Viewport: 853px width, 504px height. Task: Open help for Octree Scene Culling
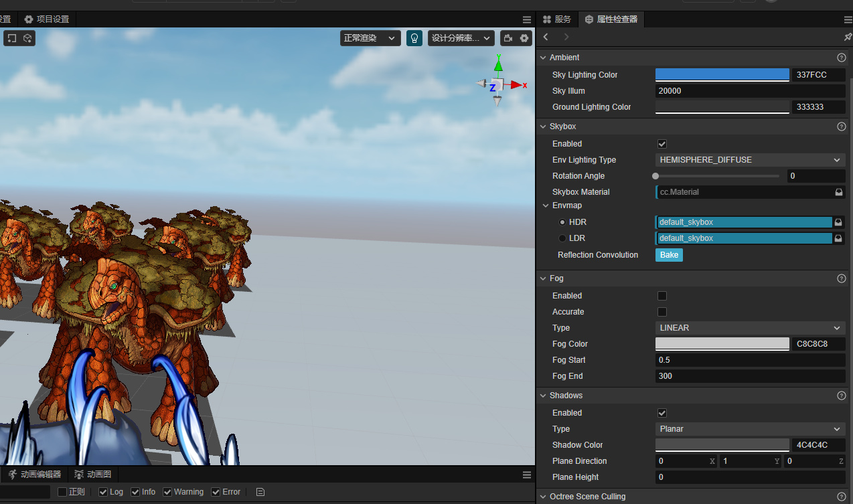pyautogui.click(x=842, y=497)
